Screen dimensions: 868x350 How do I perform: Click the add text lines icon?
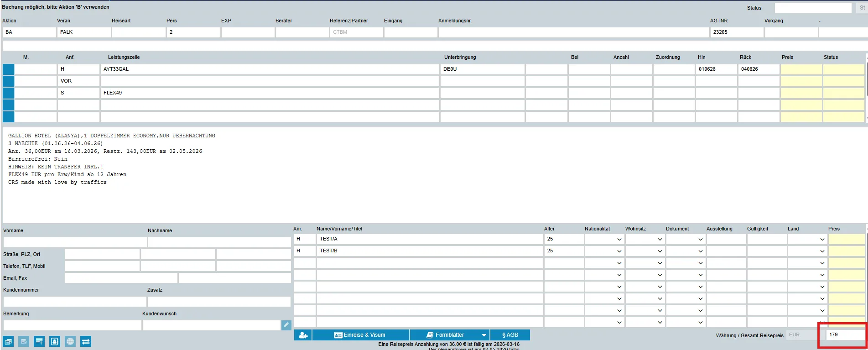39,341
